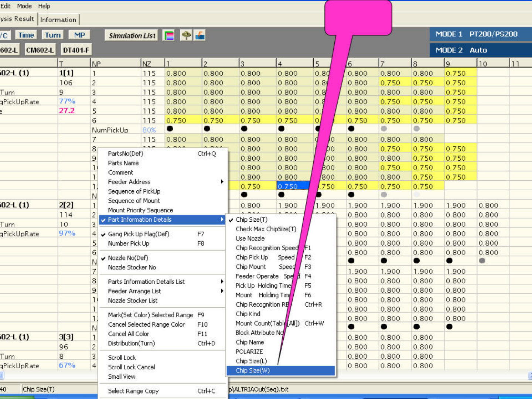Choose POLARIZE from the submenu
This screenshot has height=399, width=532.
[249, 352]
